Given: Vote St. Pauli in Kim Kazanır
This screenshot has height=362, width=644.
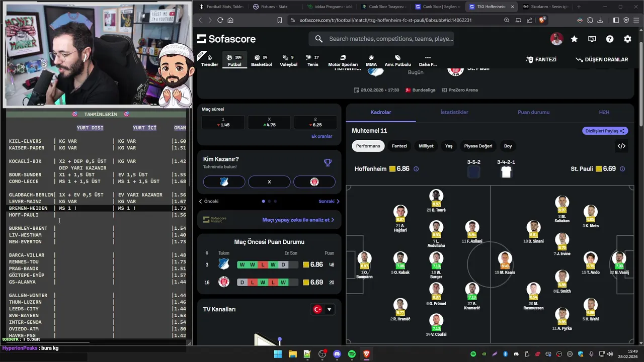Looking at the screenshot, I should pos(314,182).
